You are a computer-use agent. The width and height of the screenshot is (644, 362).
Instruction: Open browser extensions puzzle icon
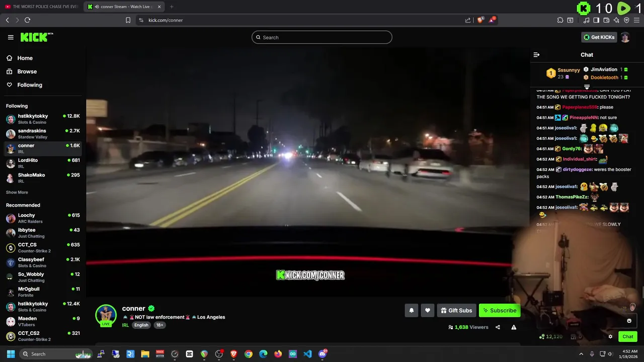(560, 20)
